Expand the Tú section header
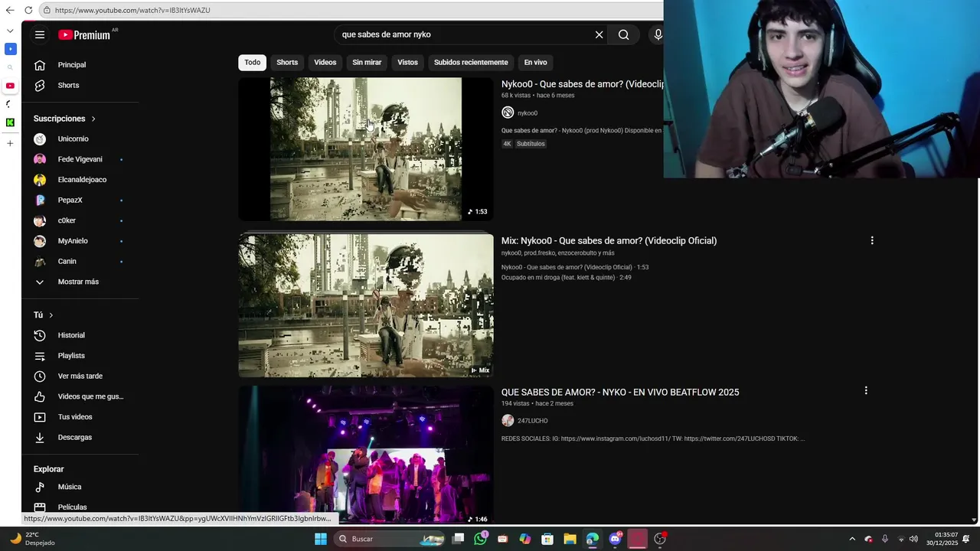Image resolution: width=980 pixels, height=551 pixels. (x=44, y=315)
